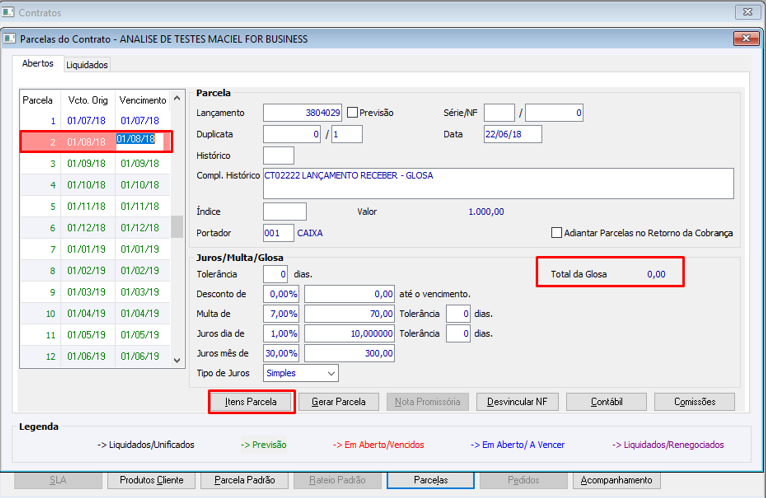Click the Contratos window title icon
766x498 pixels.
pyautogui.click(x=8, y=12)
